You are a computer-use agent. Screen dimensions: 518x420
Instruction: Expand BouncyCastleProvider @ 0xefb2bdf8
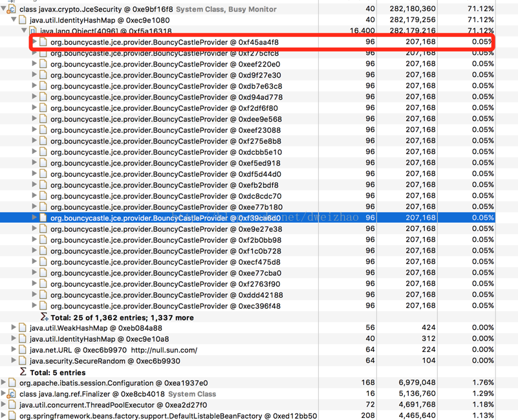click(x=34, y=184)
